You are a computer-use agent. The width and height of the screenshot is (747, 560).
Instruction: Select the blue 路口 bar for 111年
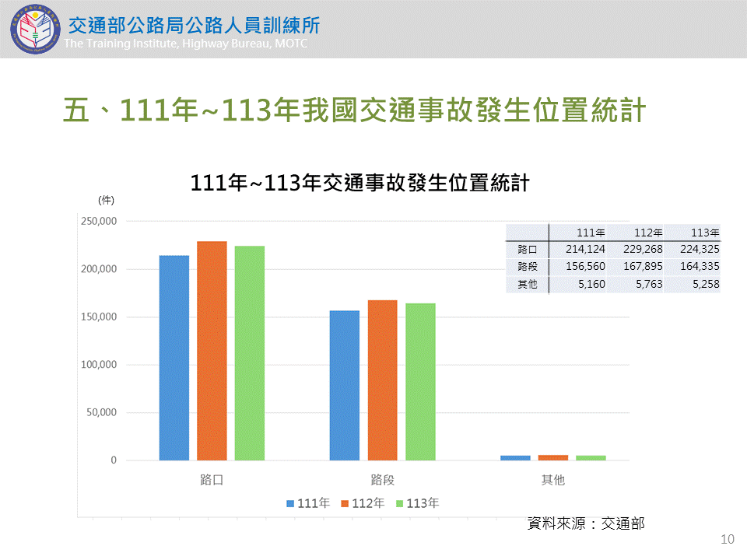(174, 358)
